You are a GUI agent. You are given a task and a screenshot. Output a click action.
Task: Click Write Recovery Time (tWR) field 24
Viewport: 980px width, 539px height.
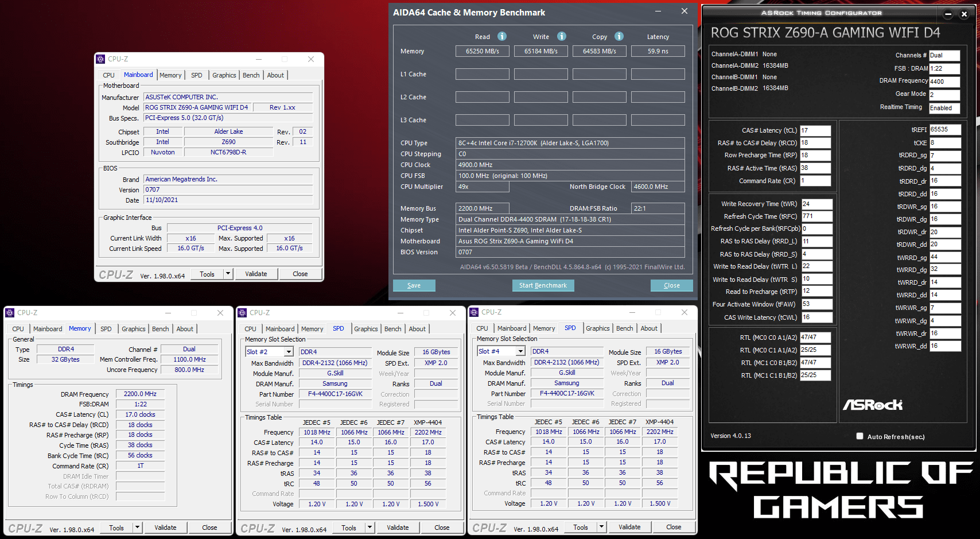pyautogui.click(x=816, y=204)
